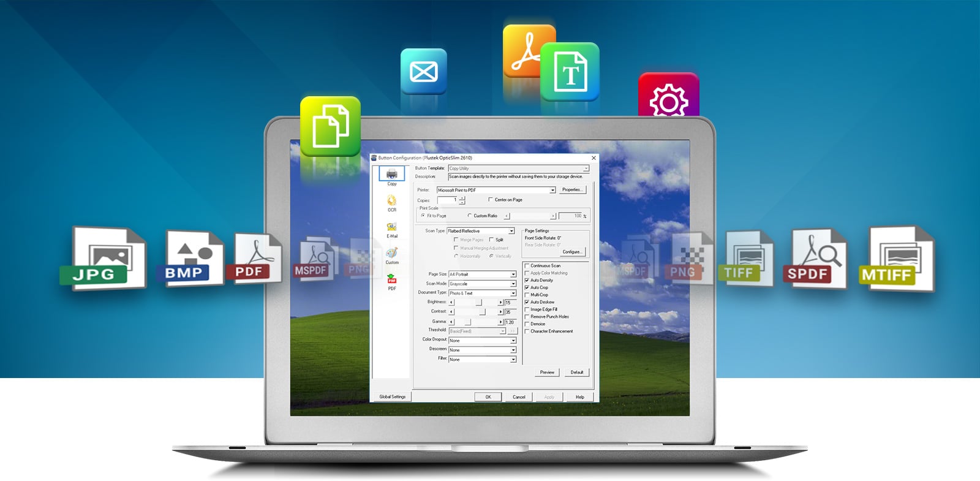Click the JPG file format icon
Screen dimensions: 980x481
[104, 258]
